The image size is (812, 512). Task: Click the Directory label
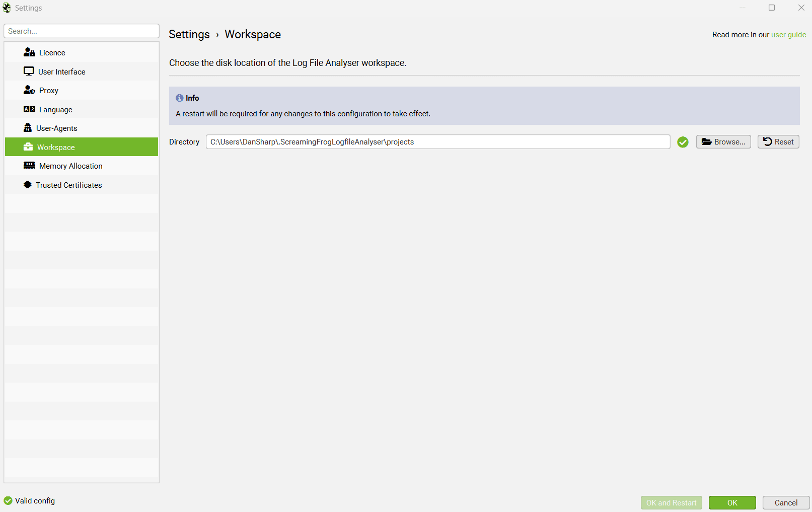184,142
